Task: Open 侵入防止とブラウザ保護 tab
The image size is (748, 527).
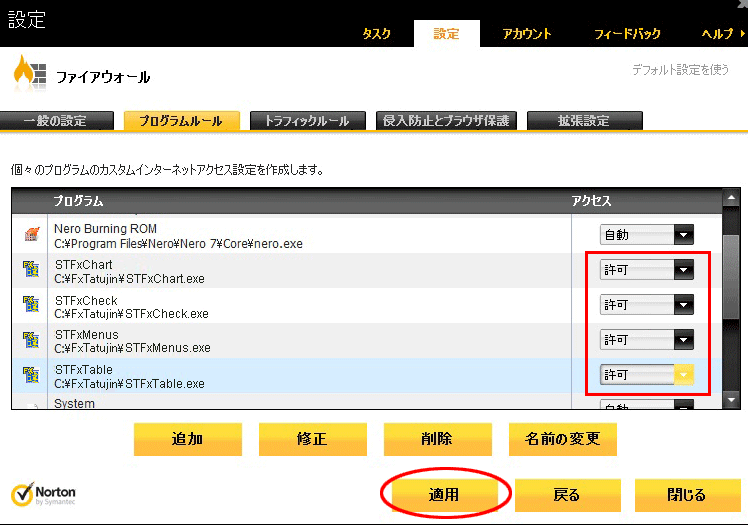Action: (x=446, y=121)
